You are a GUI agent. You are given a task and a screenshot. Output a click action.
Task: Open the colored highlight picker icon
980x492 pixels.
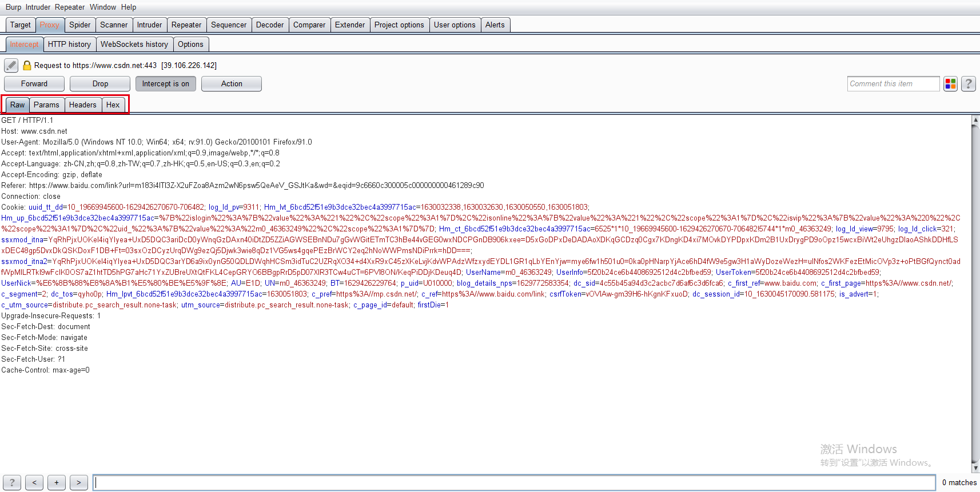950,84
